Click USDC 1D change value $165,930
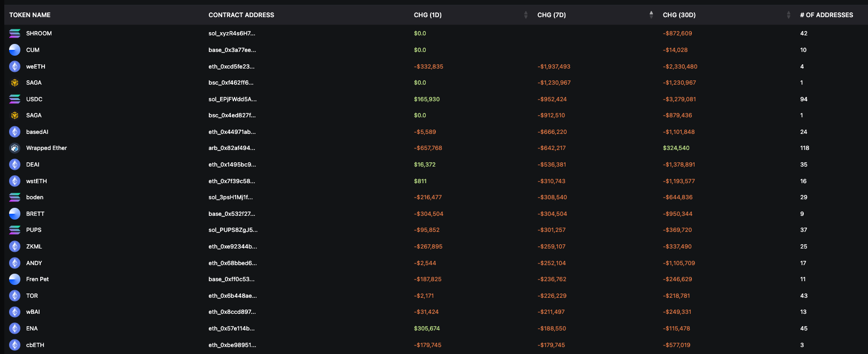 [427, 99]
